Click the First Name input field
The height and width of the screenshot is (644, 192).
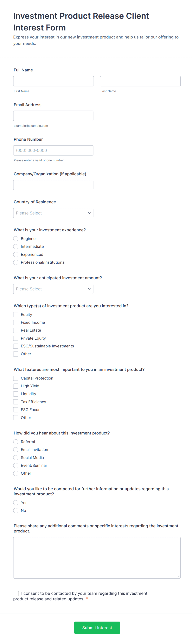coord(53,81)
